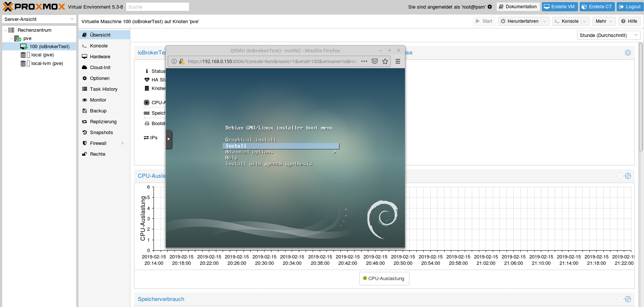Viewport: 644px width, 307px height.
Task: Click the Speicherverbrauch panel title
Action: tap(161, 299)
